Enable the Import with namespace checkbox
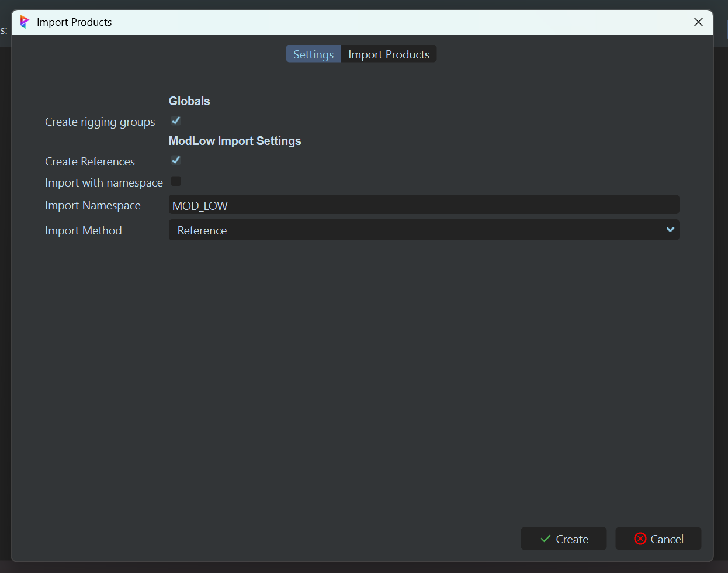The image size is (728, 573). [176, 182]
